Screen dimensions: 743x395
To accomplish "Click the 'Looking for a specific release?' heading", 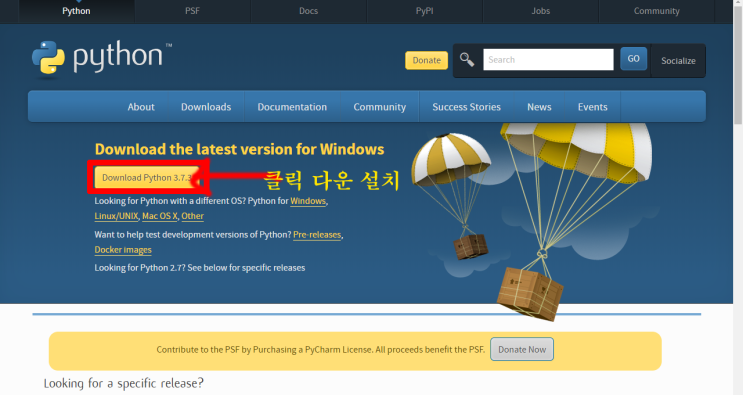I will (124, 383).
